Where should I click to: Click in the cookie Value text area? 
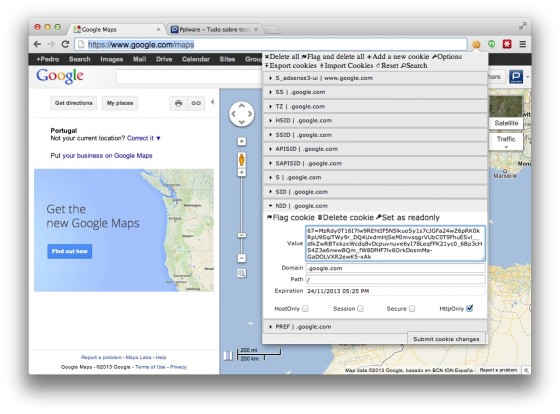click(395, 244)
